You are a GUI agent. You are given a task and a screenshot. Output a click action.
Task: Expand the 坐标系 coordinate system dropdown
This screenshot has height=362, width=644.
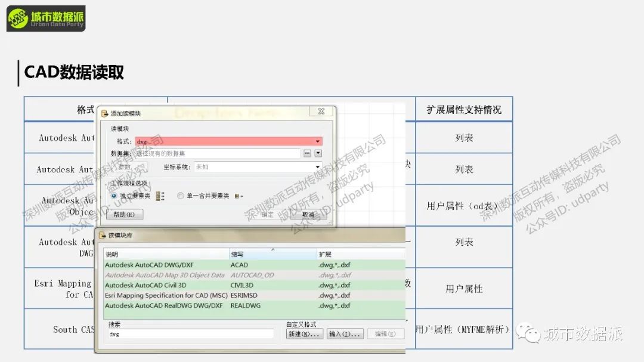click(317, 167)
